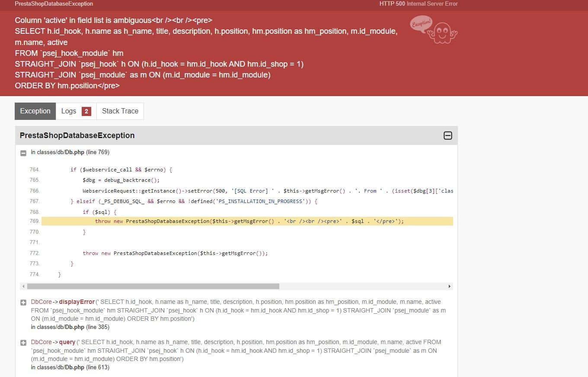
Task: Click the Exception ghost logo icon
Action: pos(434,30)
